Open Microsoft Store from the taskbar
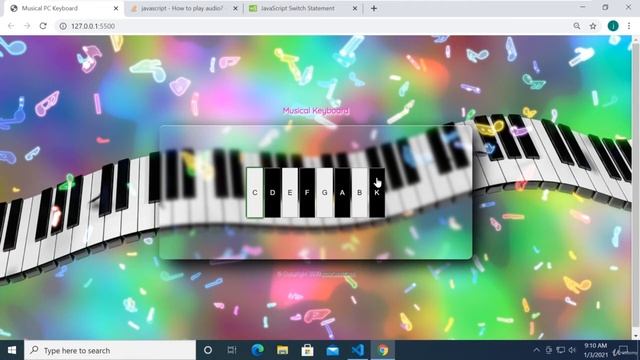The height and width of the screenshot is (360, 640). tap(307, 350)
